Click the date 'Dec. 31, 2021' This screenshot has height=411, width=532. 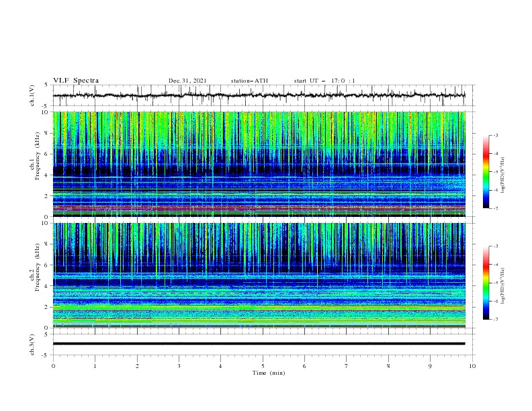[x=187, y=81]
